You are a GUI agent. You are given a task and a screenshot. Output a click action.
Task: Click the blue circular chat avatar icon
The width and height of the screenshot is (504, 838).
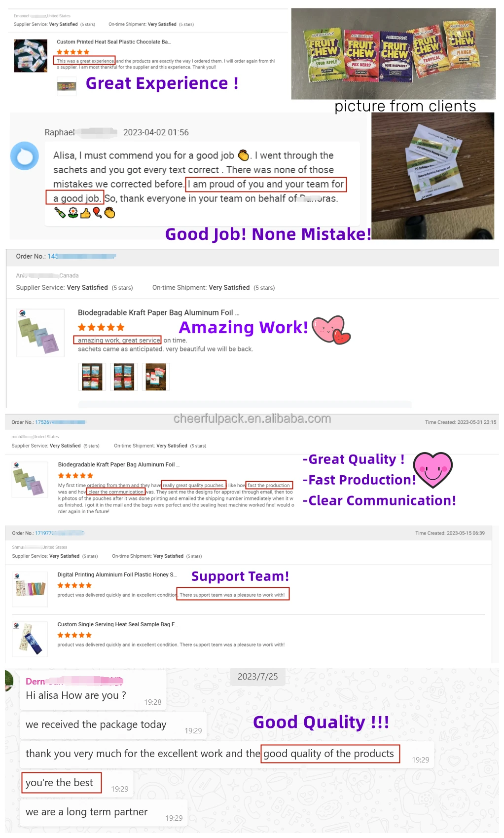tap(25, 156)
